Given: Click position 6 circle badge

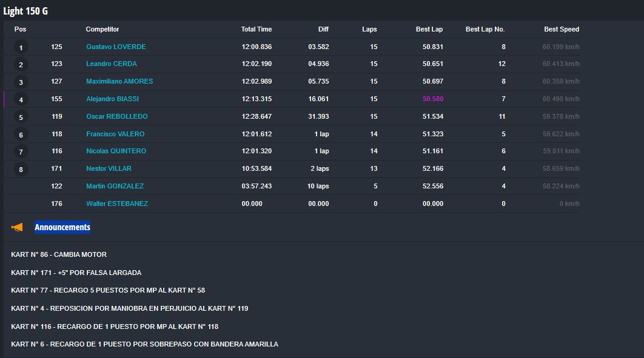Looking at the screenshot, I should (x=21, y=134).
